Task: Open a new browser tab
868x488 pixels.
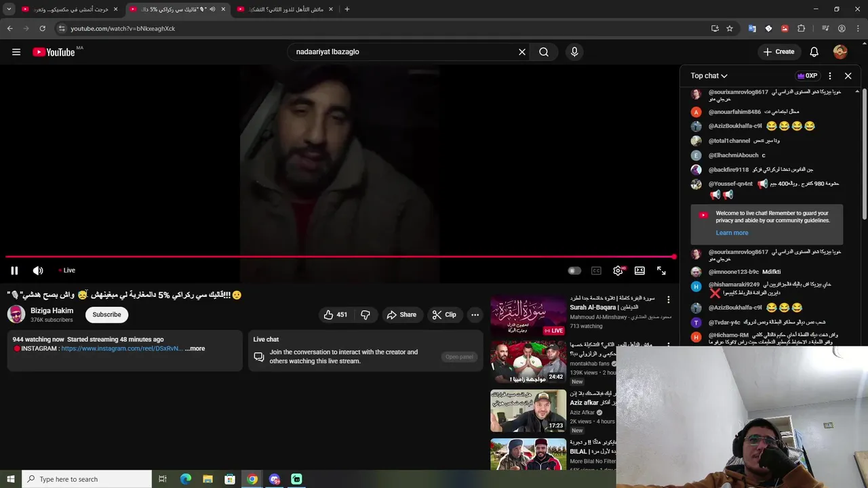Action: [347, 9]
